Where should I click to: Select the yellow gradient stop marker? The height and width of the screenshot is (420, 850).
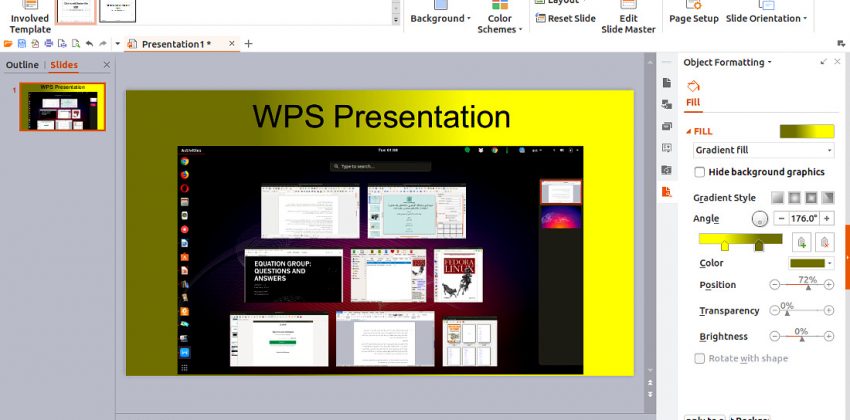point(725,245)
